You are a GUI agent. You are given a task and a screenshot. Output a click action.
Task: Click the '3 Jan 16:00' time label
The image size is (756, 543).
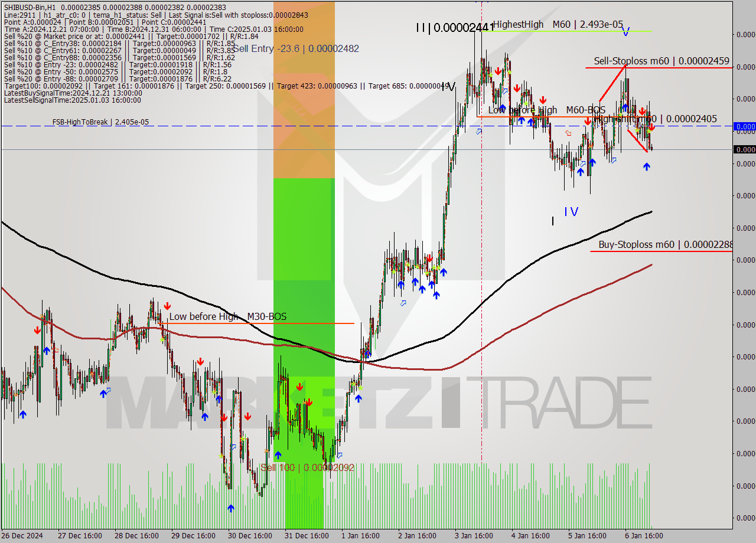pyautogui.click(x=474, y=536)
